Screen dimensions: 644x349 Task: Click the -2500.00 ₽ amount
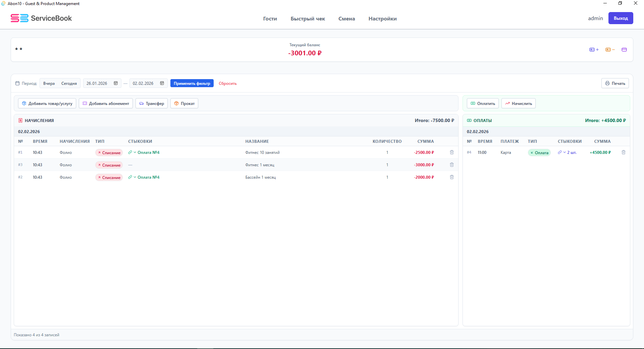pyautogui.click(x=424, y=152)
